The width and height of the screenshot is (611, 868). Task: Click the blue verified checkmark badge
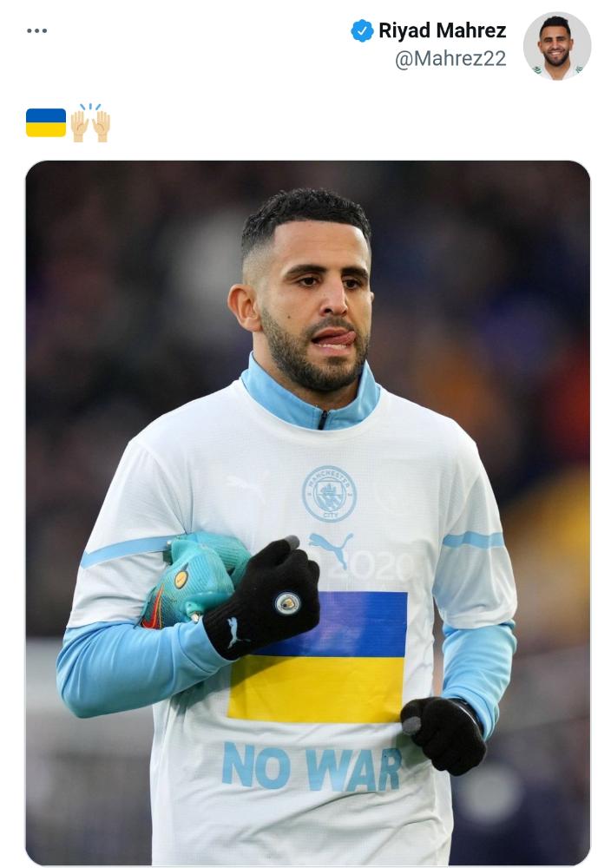[362, 30]
